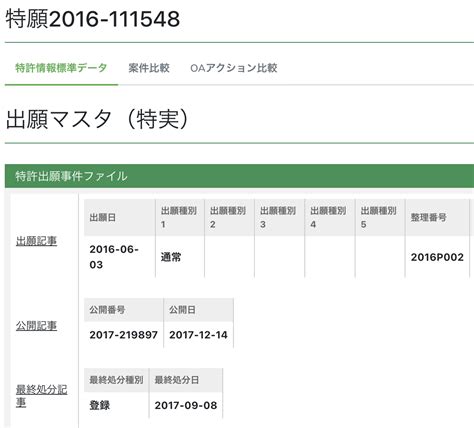
Task: Open the 公開記事 link
Action: pyautogui.click(x=36, y=326)
